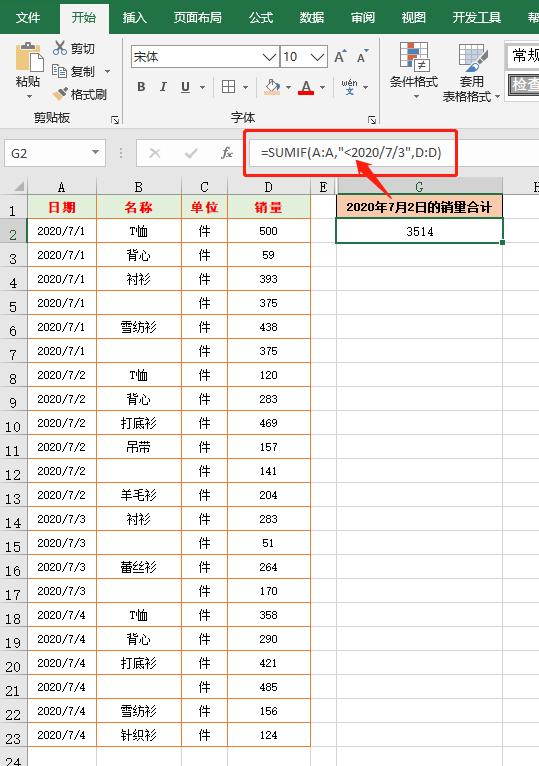Switch to the 审阅 Review tab
The width and height of the screenshot is (539, 766).
point(363,18)
